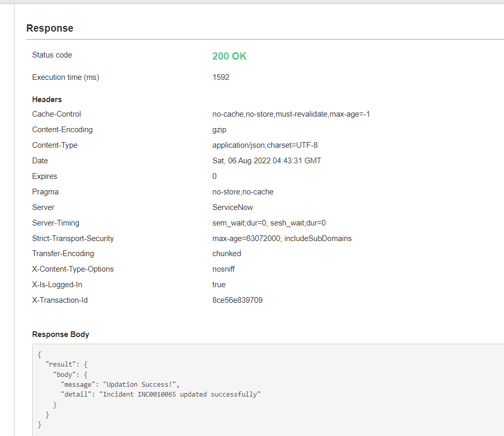Select the Response Body heading
The image size is (504, 436).
point(61,334)
